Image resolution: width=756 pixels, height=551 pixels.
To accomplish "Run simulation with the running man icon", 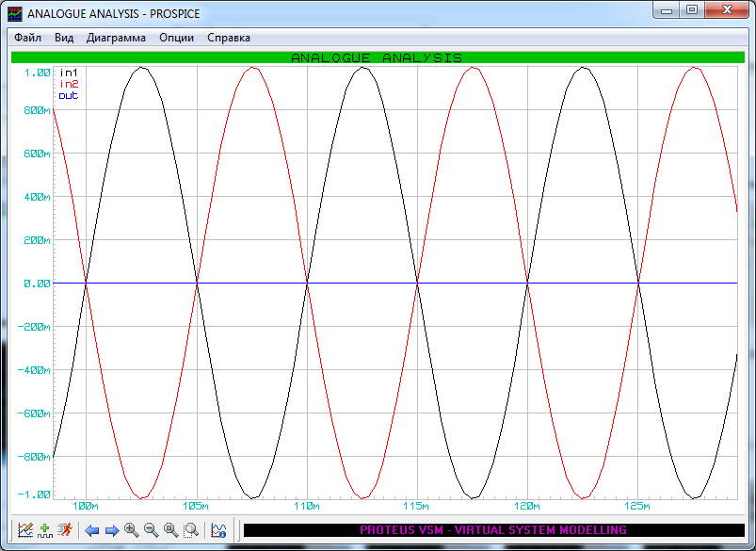I will click(x=64, y=530).
